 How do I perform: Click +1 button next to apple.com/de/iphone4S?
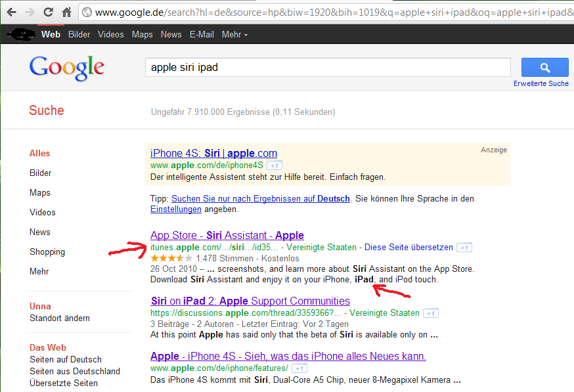coord(275,165)
